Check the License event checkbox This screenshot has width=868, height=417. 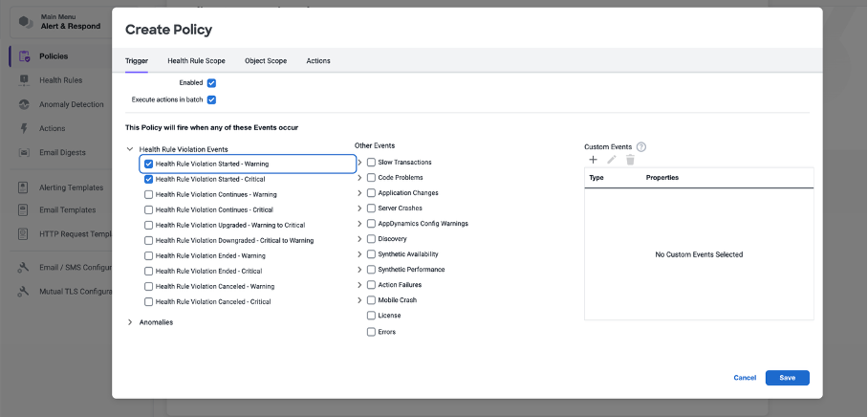click(371, 316)
